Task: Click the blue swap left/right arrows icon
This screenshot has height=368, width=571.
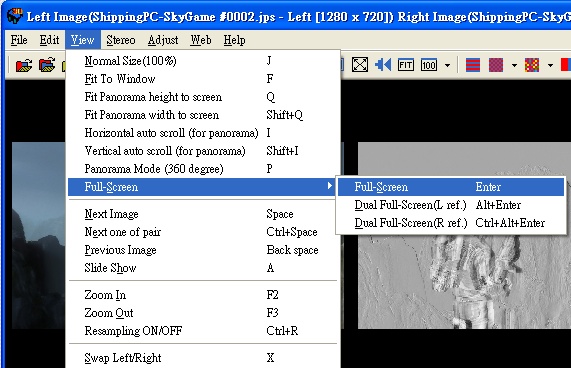Action: pos(383,65)
